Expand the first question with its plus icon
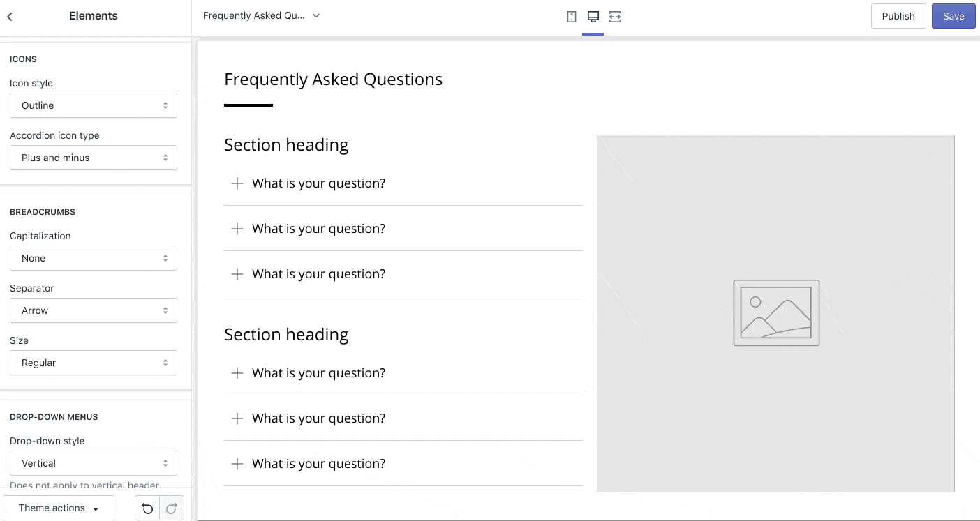Screen dimensions: 980x521 237,183
